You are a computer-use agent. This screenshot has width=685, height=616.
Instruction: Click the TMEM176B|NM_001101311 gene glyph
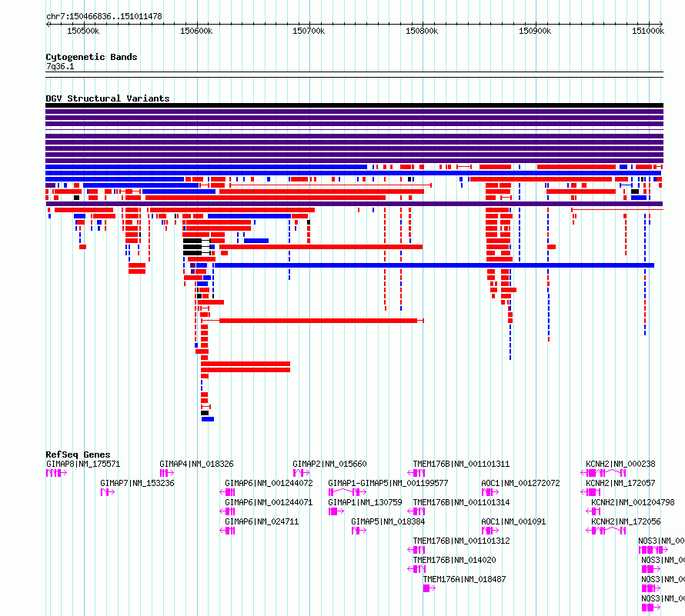(416, 473)
